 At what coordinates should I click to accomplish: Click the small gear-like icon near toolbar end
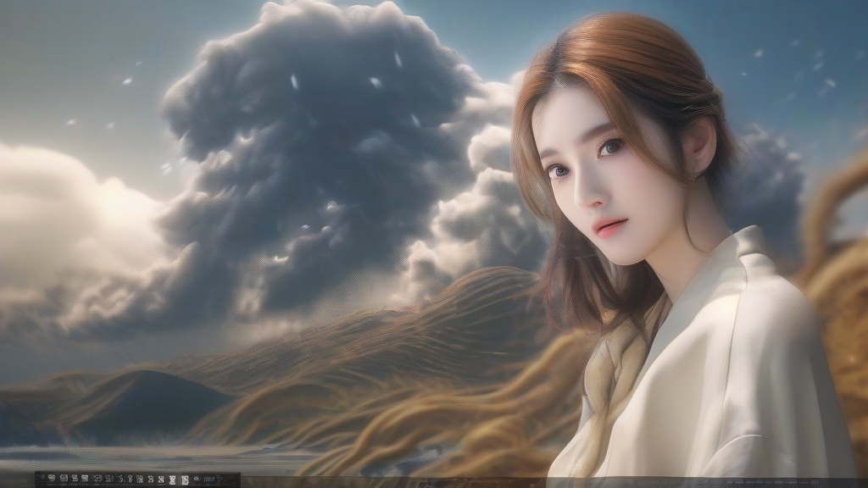click(x=196, y=479)
